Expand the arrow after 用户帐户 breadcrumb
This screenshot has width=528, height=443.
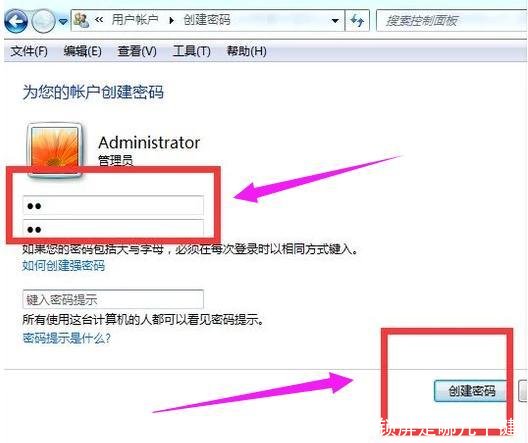click(x=171, y=21)
